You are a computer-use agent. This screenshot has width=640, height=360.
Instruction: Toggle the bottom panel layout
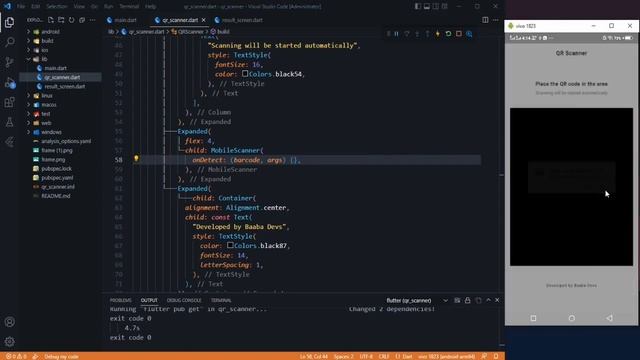pyautogui.click(x=427, y=6)
